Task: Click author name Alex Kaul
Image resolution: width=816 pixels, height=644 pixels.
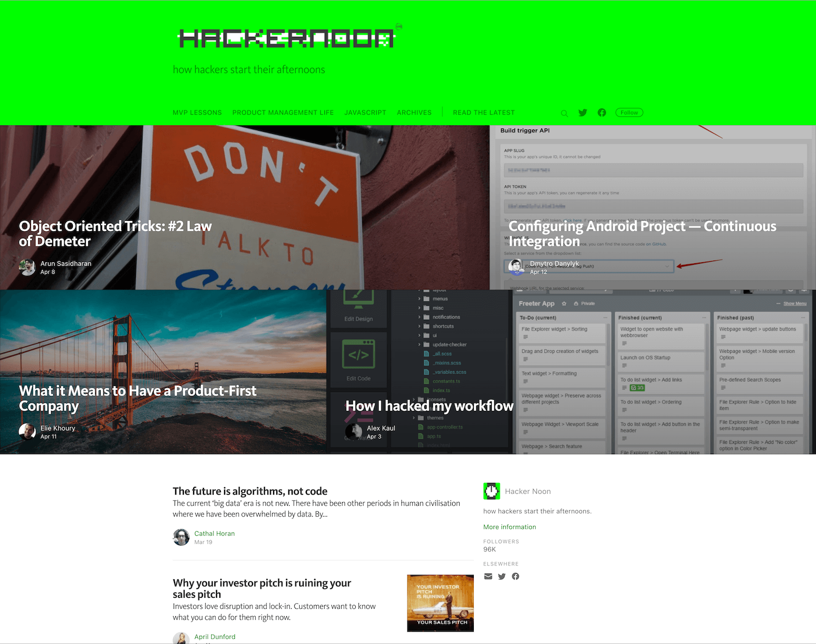Action: (x=381, y=429)
